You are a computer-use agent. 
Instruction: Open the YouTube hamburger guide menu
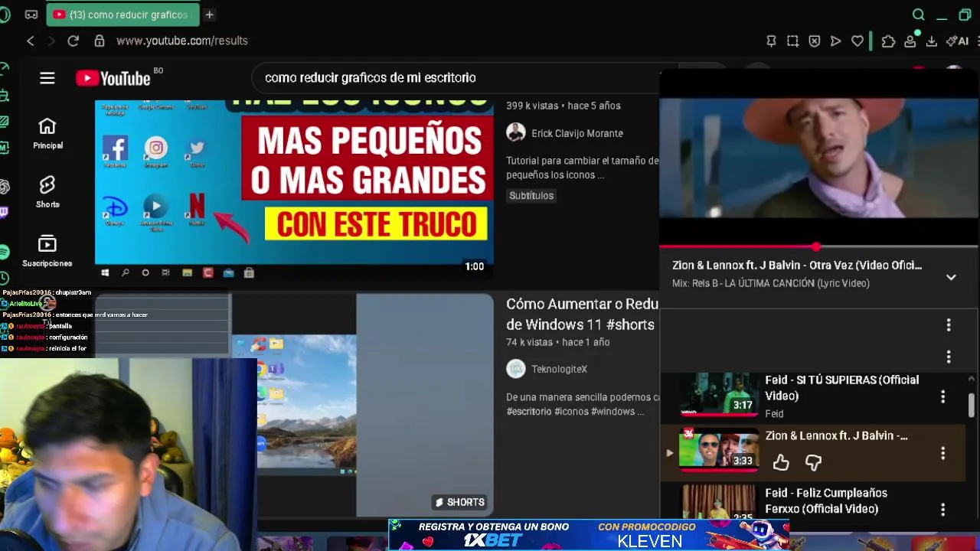(47, 78)
